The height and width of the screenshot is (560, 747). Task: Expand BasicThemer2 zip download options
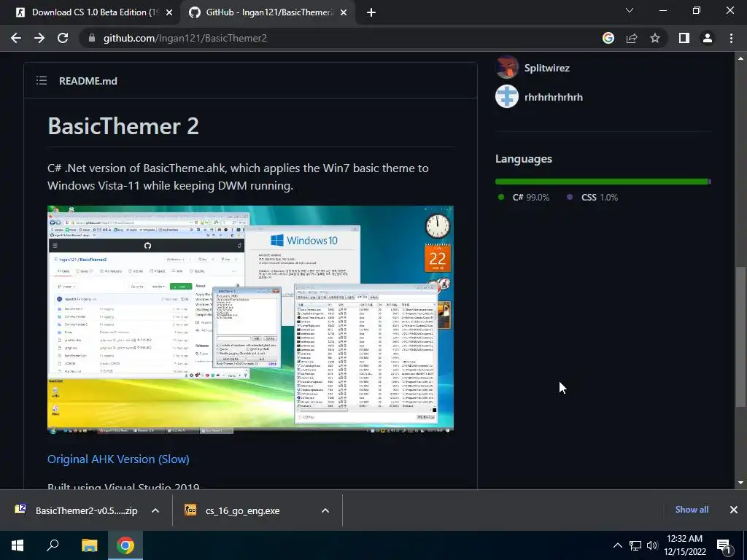[x=155, y=510]
